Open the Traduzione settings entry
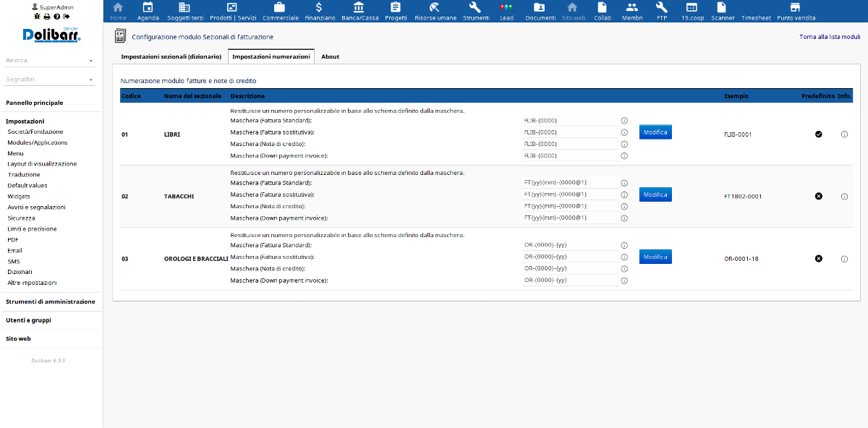868x428 pixels. (x=24, y=174)
